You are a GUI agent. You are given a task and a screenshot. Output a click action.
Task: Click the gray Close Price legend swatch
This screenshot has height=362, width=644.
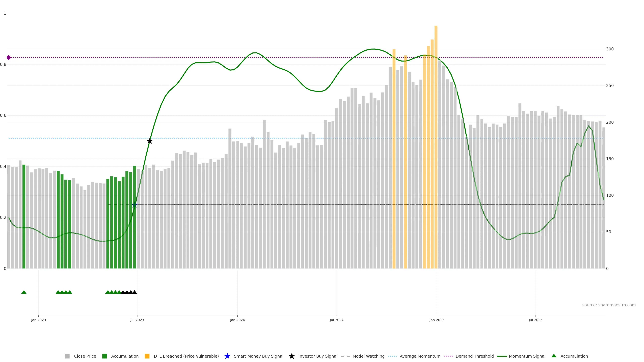pos(67,356)
